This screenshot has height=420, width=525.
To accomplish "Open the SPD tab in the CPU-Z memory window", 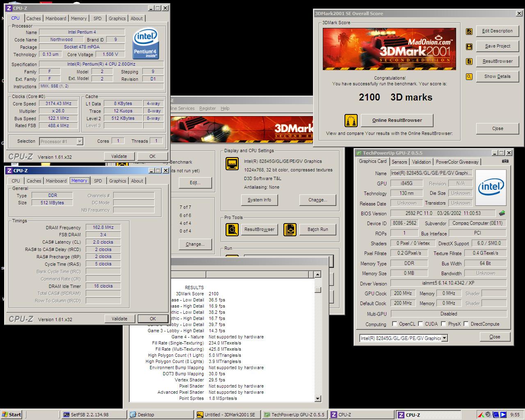I will point(98,181).
